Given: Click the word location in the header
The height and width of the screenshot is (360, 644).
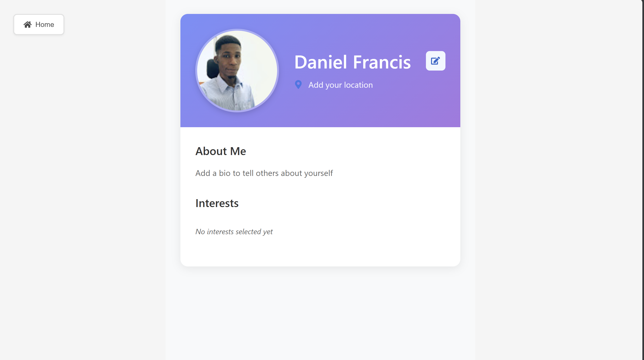Looking at the screenshot, I should [358, 85].
